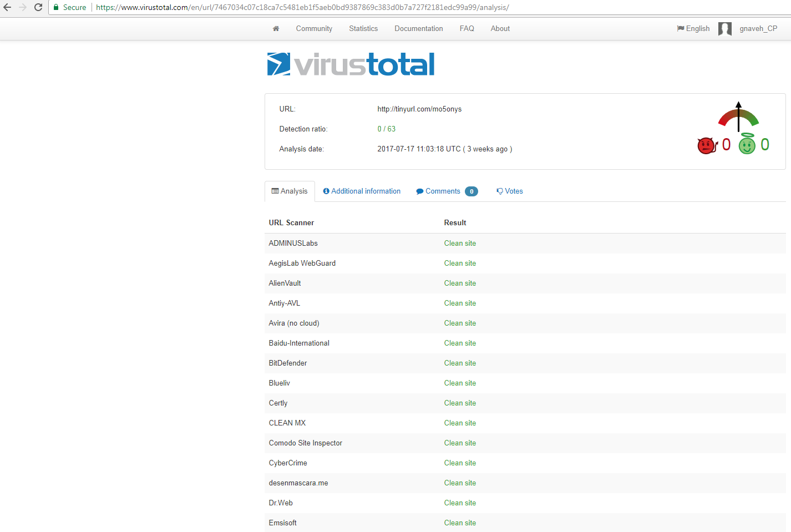
Task: Click the Comodo Site Inspector scanner name
Action: point(306,443)
